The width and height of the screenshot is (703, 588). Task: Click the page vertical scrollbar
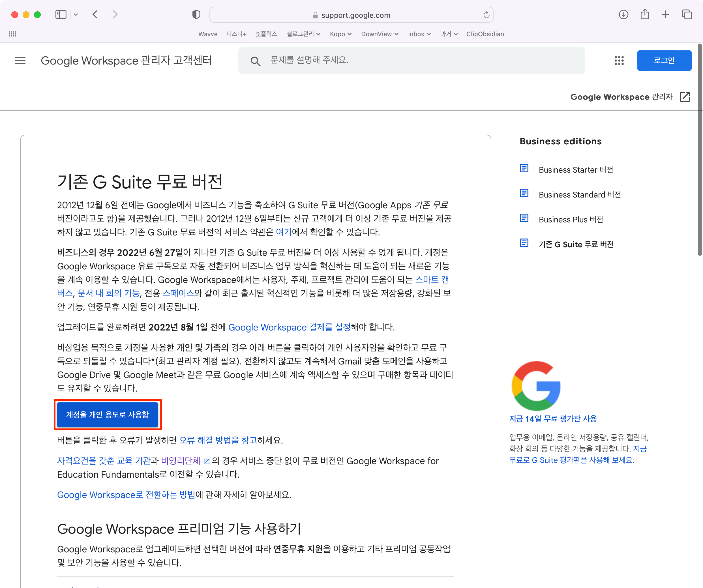click(699, 150)
